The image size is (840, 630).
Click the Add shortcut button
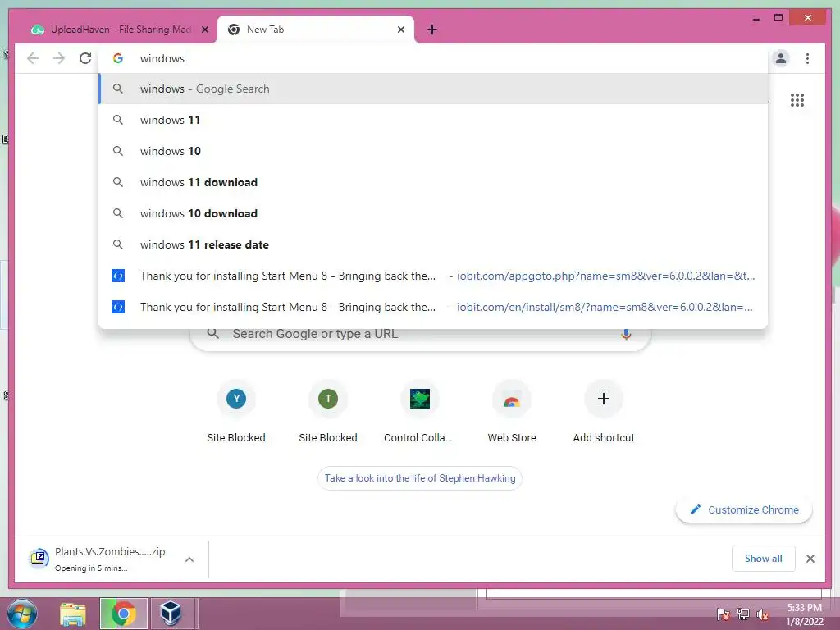604,410
